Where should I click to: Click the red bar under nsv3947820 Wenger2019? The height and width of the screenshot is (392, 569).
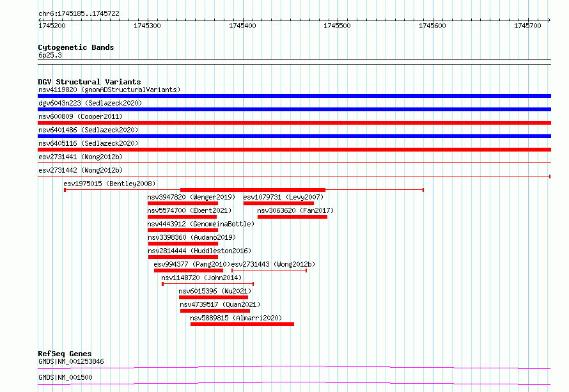(x=183, y=203)
